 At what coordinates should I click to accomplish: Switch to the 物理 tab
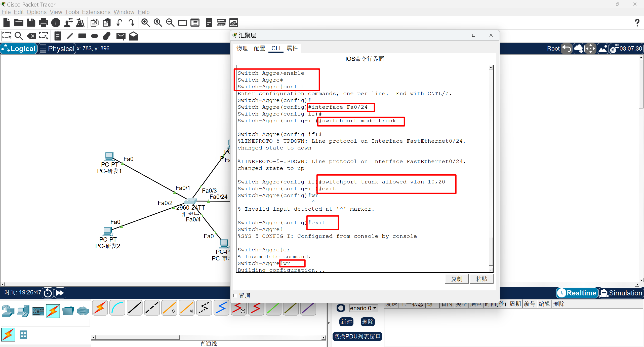pyautogui.click(x=242, y=48)
